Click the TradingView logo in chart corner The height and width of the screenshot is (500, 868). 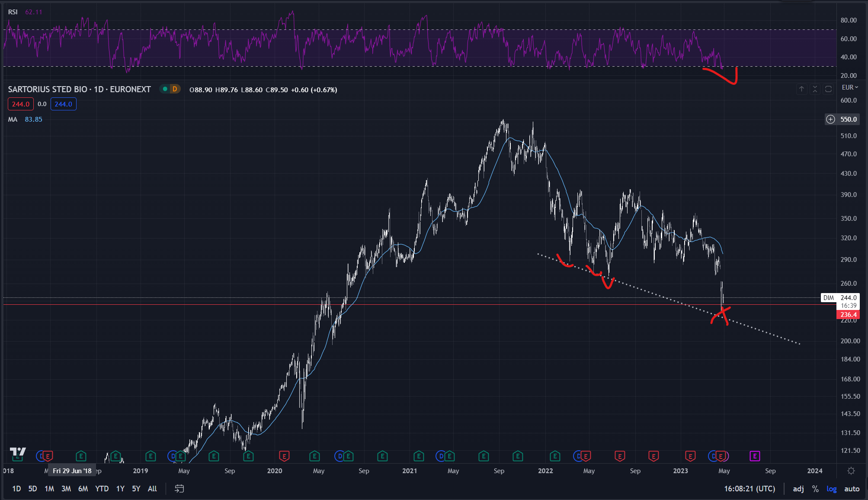[18, 452]
